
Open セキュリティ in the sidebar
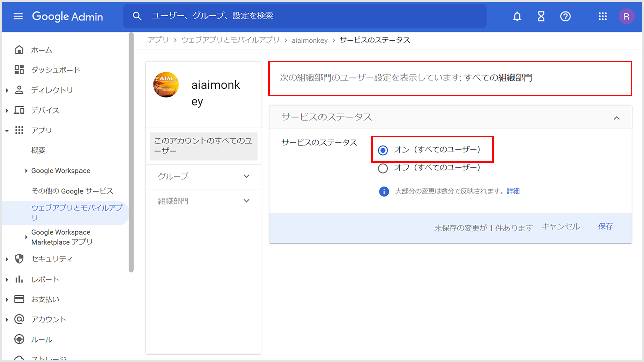tap(52, 259)
